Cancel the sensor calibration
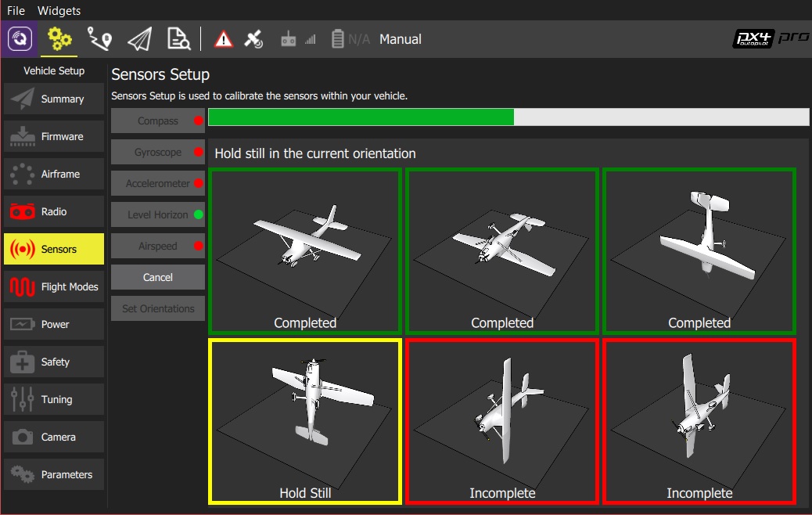This screenshot has width=812, height=515. tap(158, 277)
